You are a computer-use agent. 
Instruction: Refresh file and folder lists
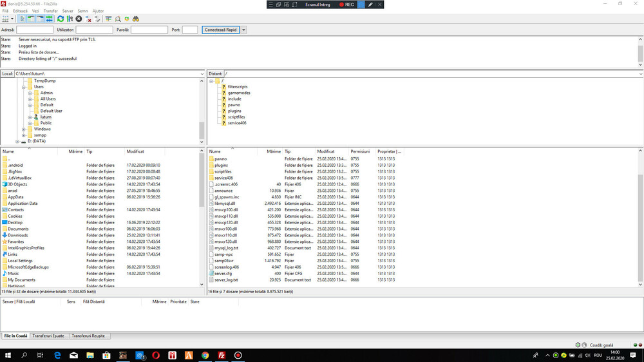tap(61, 19)
